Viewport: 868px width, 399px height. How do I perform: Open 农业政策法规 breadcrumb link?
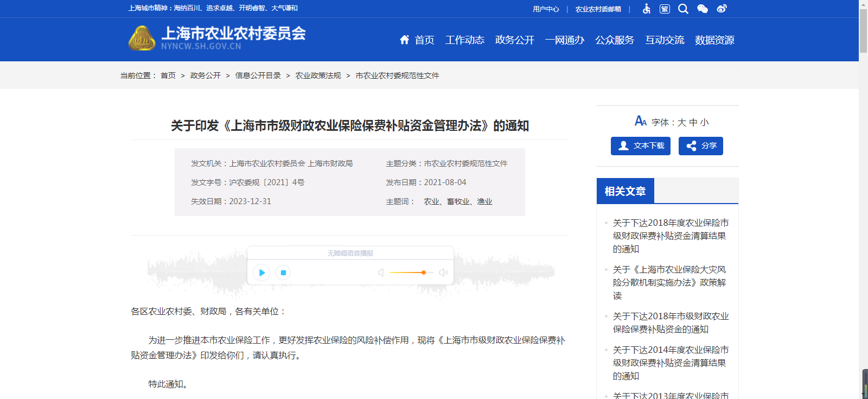click(318, 75)
